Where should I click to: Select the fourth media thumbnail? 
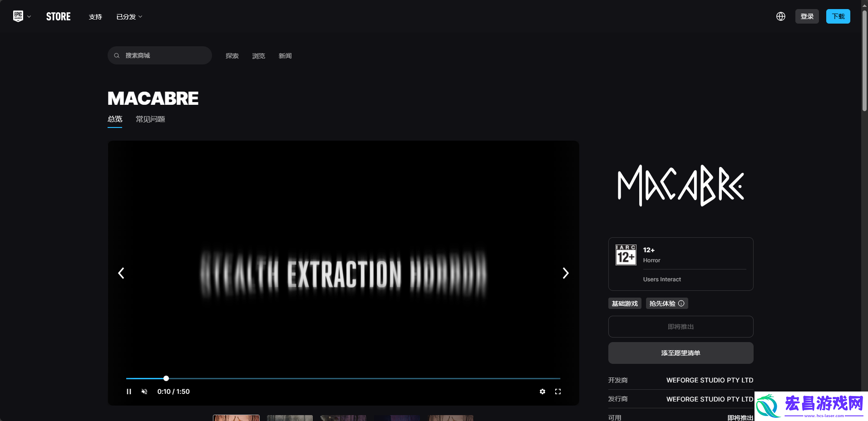click(397, 418)
